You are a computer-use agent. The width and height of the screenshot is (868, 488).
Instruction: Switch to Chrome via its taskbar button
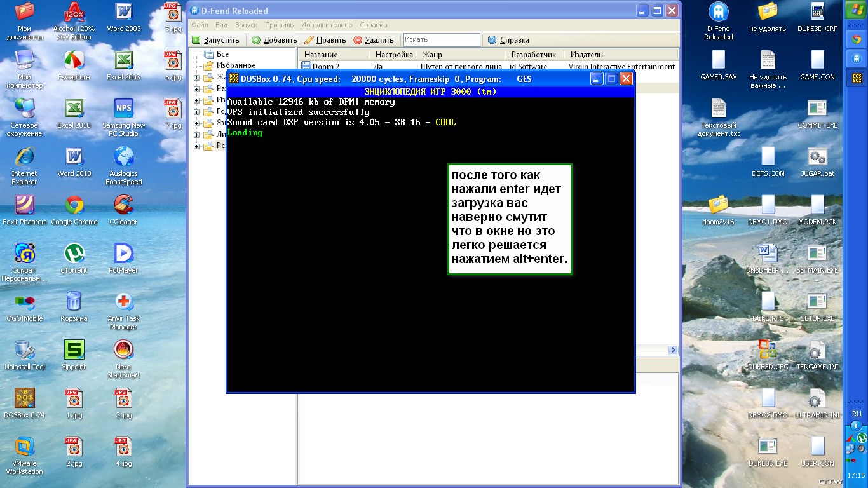(x=855, y=39)
